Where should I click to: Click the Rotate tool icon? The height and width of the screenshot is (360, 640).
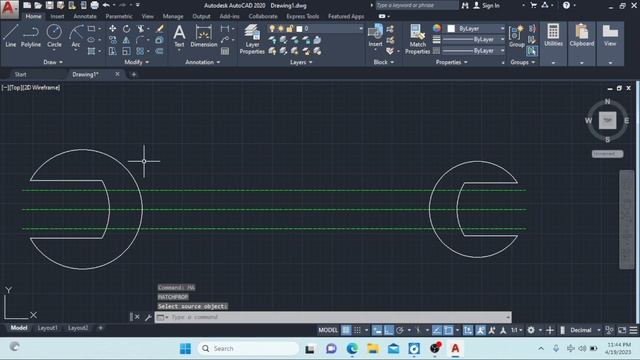[x=127, y=29]
